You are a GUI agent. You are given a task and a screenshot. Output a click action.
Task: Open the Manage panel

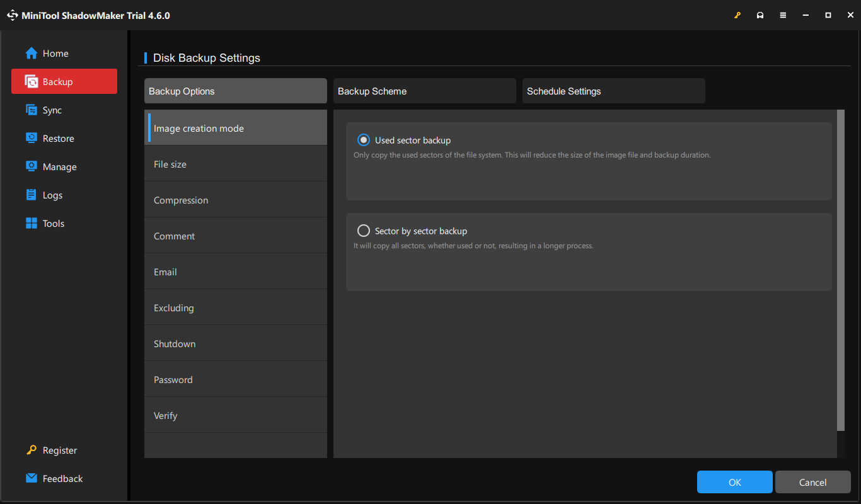point(58,166)
